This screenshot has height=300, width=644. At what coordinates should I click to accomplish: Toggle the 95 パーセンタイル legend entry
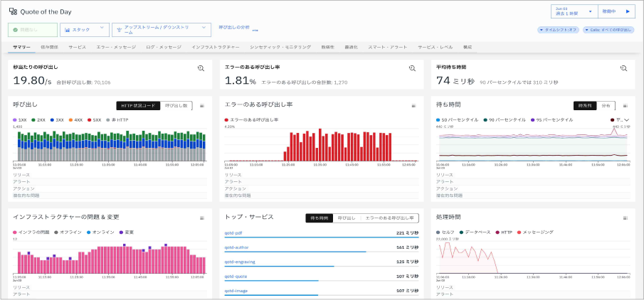coord(551,120)
